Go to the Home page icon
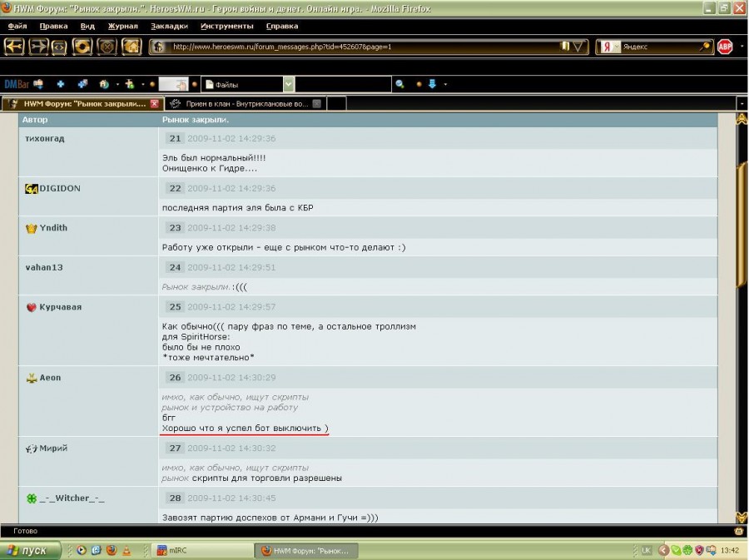Image resolution: width=749 pixels, height=560 pixels. click(x=131, y=47)
